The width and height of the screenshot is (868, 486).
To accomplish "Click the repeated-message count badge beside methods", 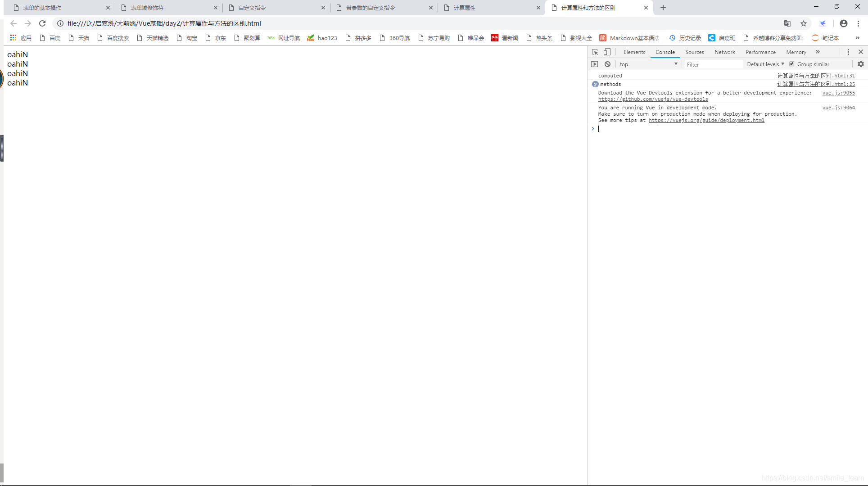I will (x=595, y=84).
